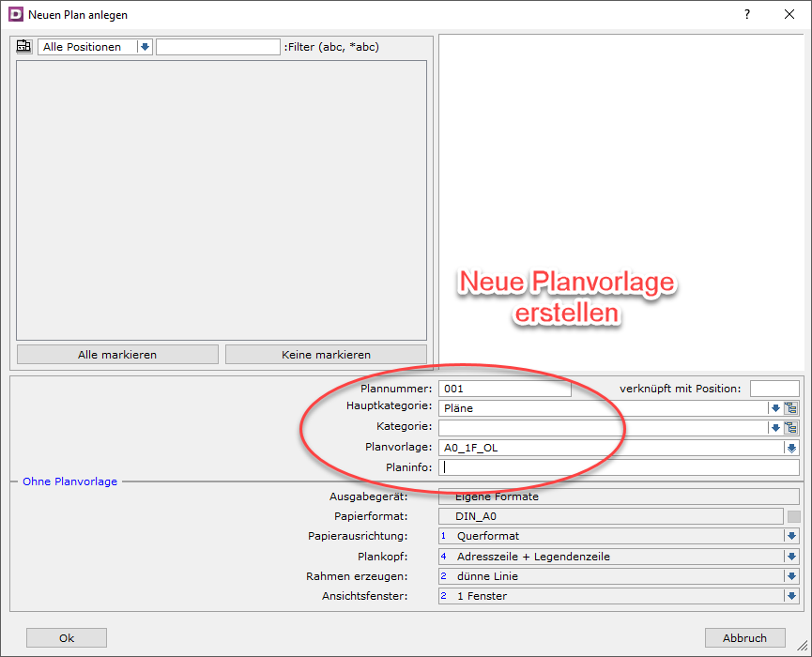
Task: Open the Kategorie dropdown arrow
Action: point(775,428)
